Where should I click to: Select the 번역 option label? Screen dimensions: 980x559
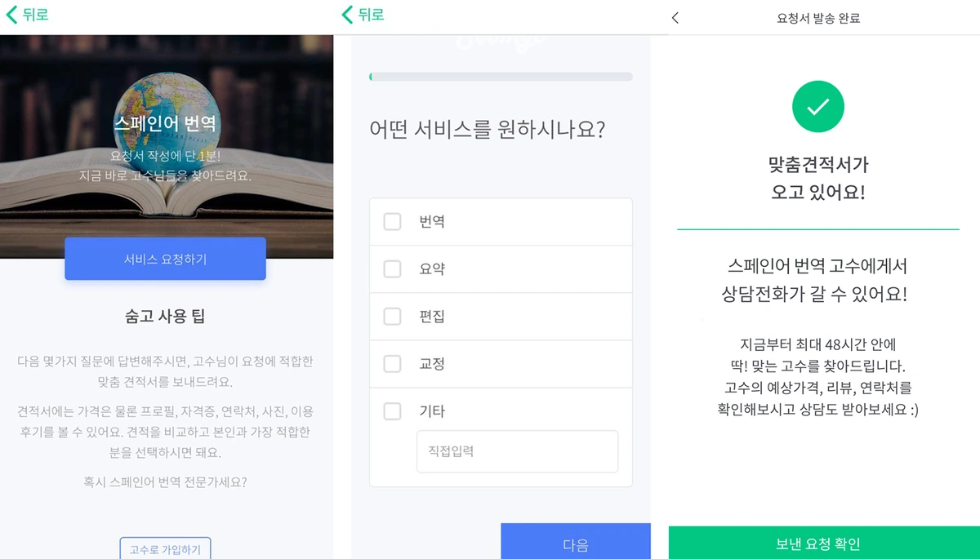tap(432, 221)
